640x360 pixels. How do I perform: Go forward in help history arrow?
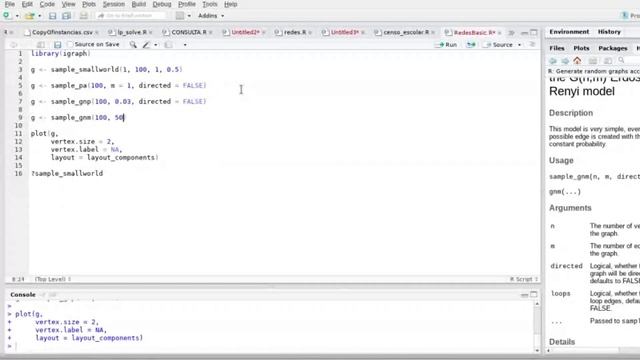565,61
